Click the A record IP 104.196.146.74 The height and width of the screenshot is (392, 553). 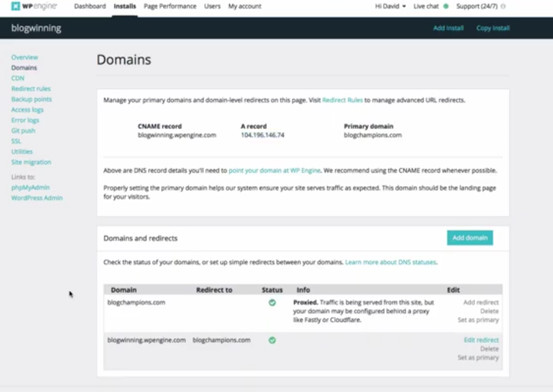tap(262, 135)
